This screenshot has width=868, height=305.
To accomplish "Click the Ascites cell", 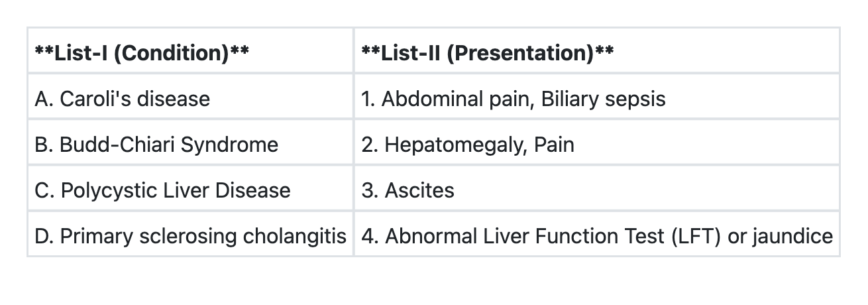I will [x=408, y=190].
